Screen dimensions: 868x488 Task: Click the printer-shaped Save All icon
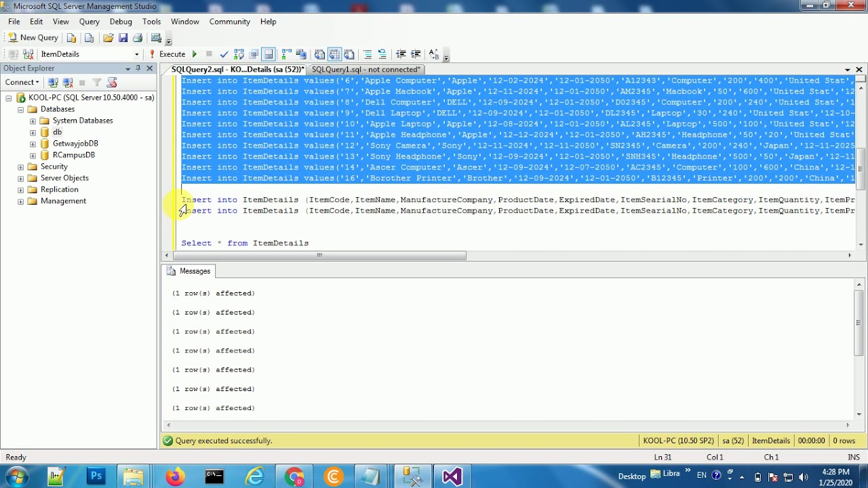[138, 38]
